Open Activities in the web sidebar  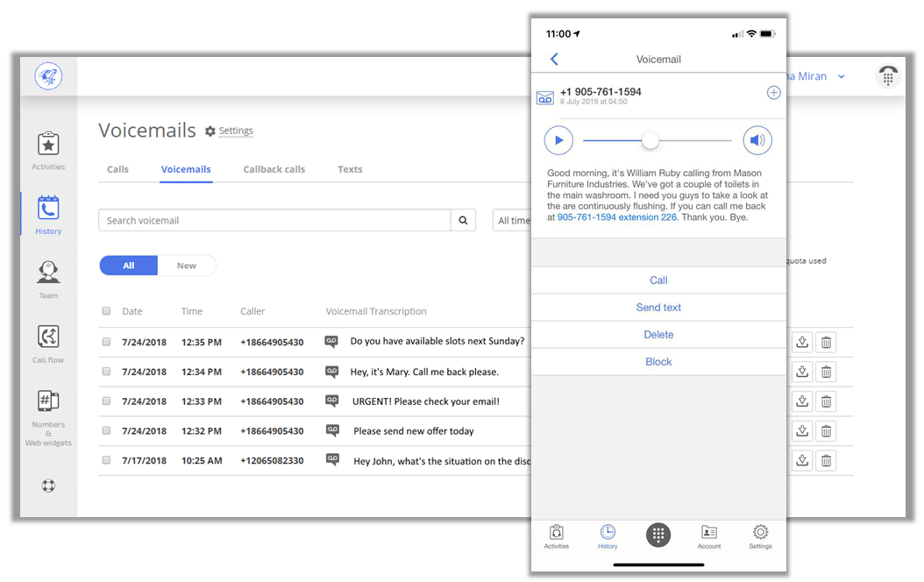(48, 152)
